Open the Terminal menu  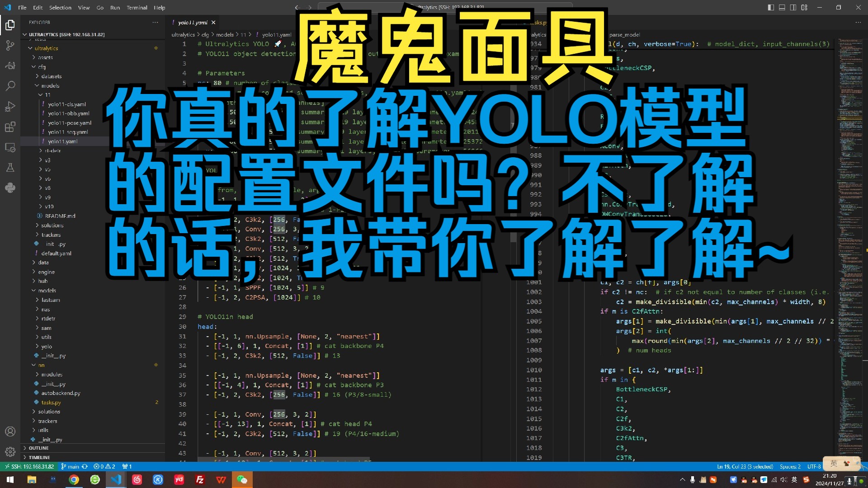(137, 8)
